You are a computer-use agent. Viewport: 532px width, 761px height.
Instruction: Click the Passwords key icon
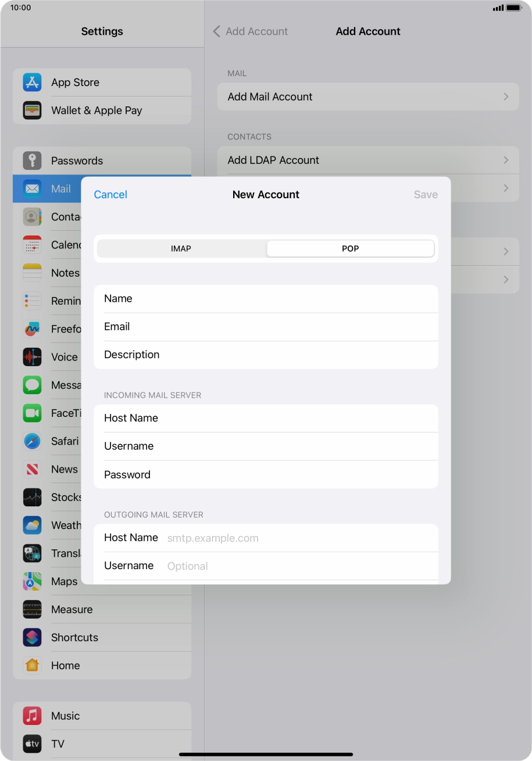(32, 160)
